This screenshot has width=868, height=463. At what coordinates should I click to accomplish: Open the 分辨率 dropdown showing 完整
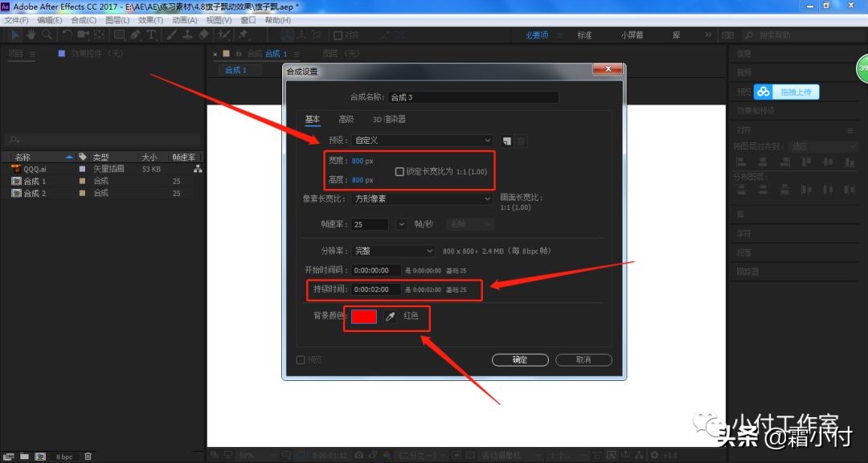click(x=392, y=251)
